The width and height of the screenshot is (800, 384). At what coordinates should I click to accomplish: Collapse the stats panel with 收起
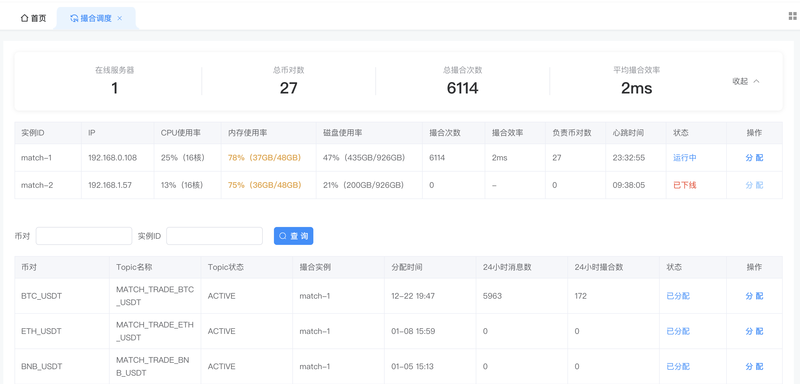(746, 81)
